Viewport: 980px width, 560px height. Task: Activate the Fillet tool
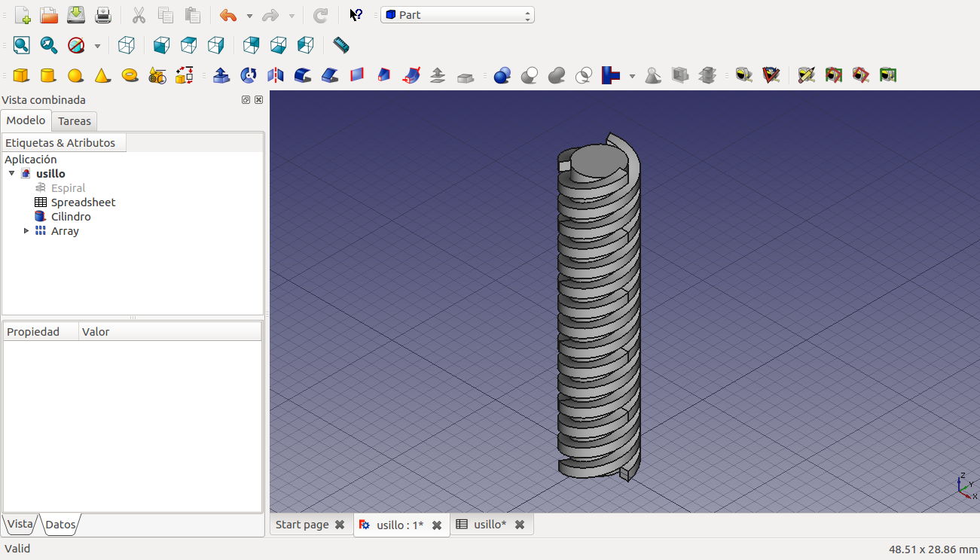(303, 75)
